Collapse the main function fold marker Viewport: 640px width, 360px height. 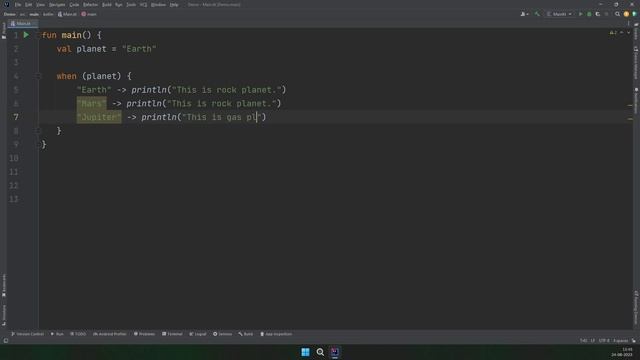38,35
